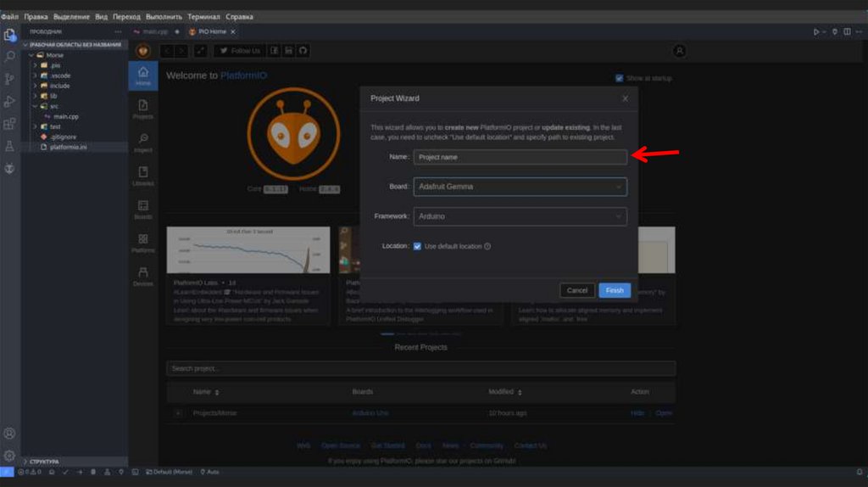The height and width of the screenshot is (487, 868).
Task: Open the Board dropdown showing Adafruit Gemma
Action: [520, 187]
